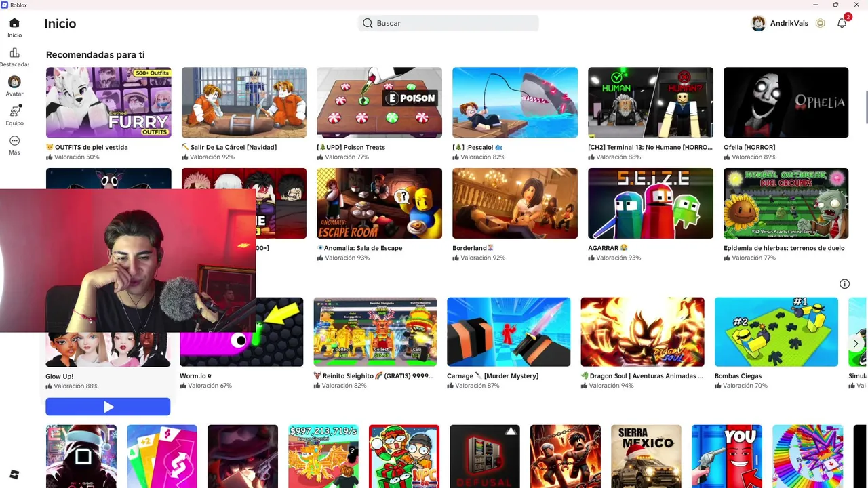
Task: Click Valoración 50% under OUTFITS
Action: click(73, 157)
